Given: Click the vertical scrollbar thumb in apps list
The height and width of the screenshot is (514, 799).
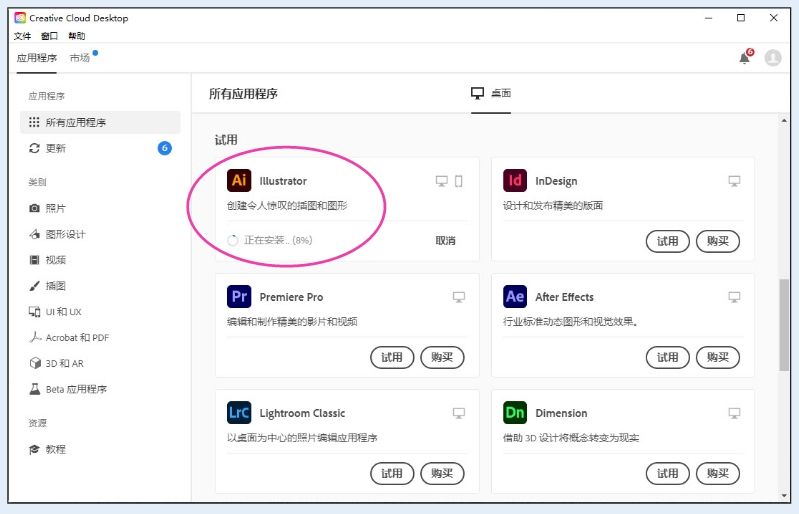Looking at the screenshot, I should (x=784, y=325).
